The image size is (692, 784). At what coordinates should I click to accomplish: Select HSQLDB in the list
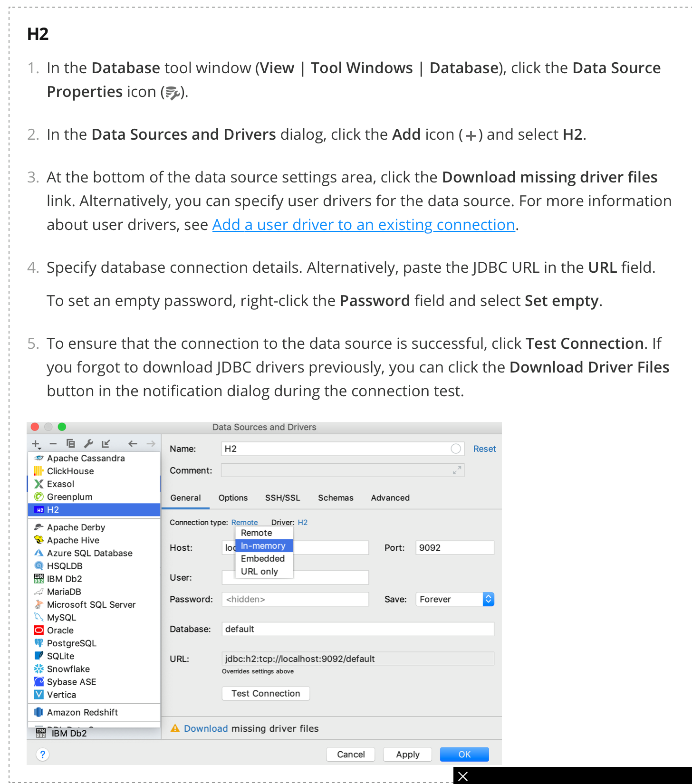94,566
